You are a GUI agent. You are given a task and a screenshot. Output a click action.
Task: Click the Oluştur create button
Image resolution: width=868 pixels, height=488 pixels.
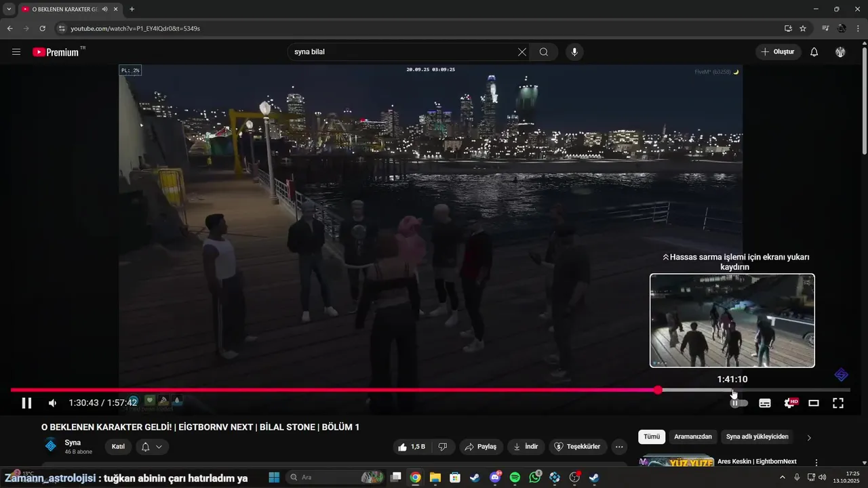(778, 52)
